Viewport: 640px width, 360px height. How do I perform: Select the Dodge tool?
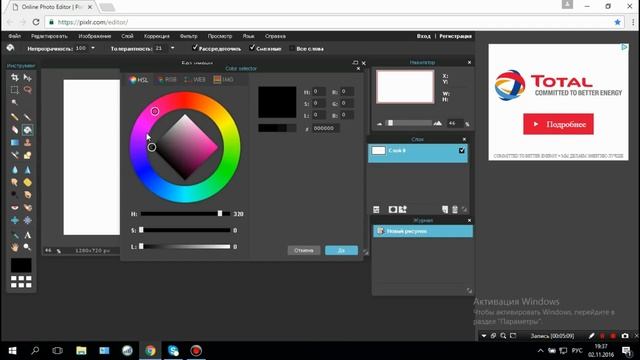15,195
